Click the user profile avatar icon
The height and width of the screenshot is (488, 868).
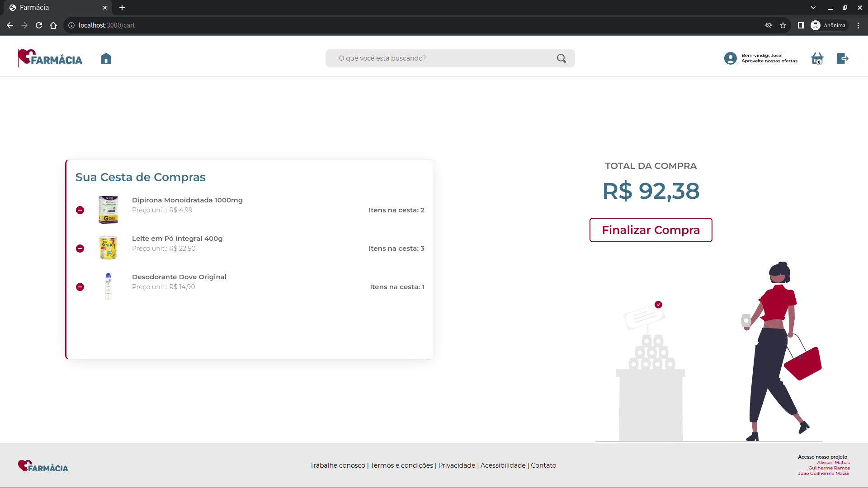730,58
